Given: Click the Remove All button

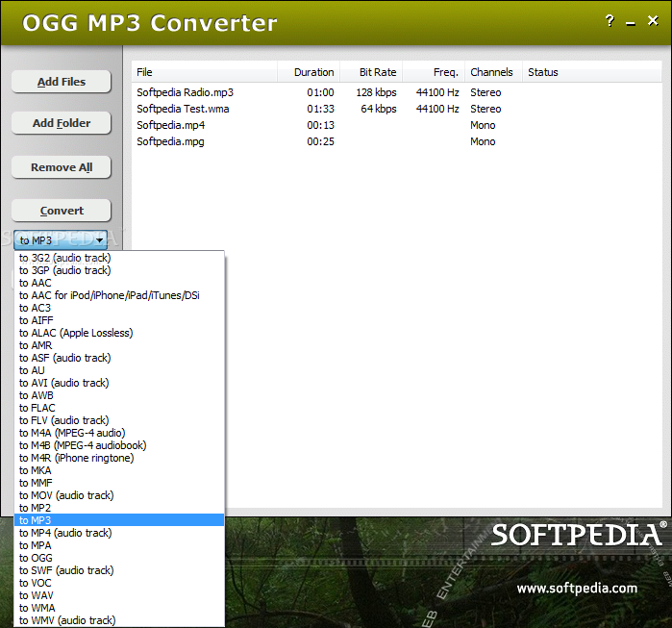Looking at the screenshot, I should pos(62,167).
